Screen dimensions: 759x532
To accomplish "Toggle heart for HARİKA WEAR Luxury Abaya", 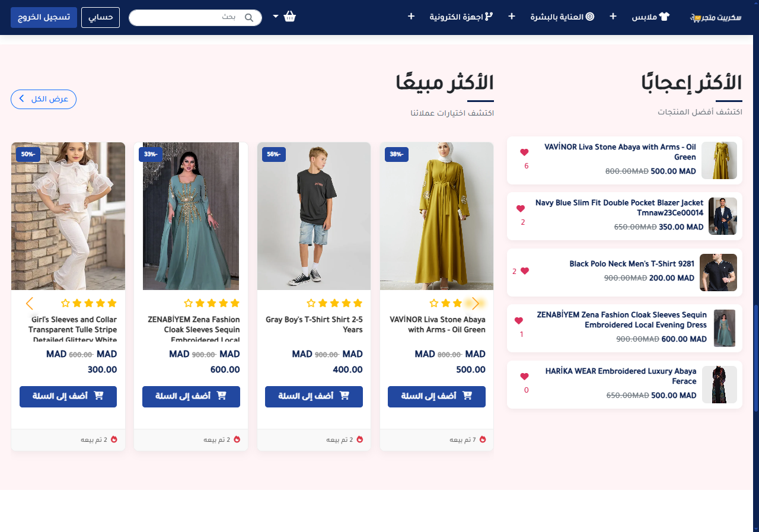I will click(524, 377).
